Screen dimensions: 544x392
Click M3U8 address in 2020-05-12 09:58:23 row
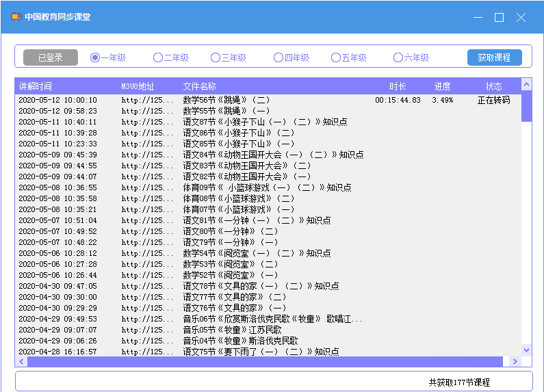point(147,111)
